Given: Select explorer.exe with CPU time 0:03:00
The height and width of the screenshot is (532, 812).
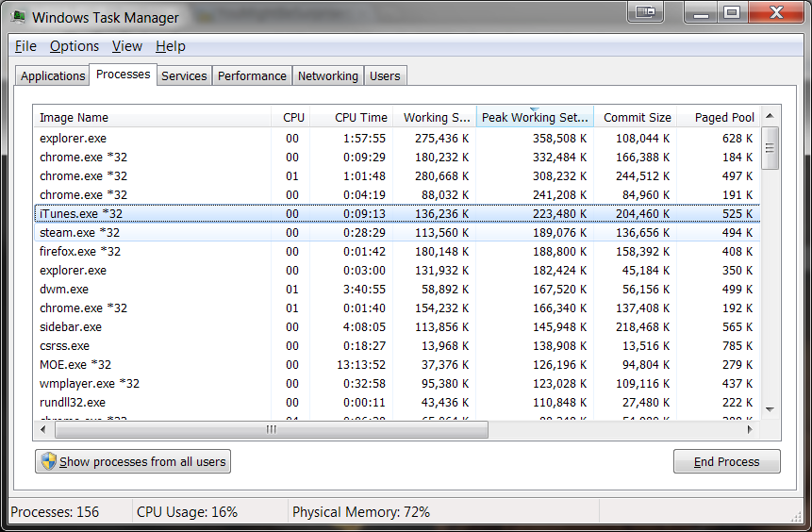Looking at the screenshot, I should (397, 271).
